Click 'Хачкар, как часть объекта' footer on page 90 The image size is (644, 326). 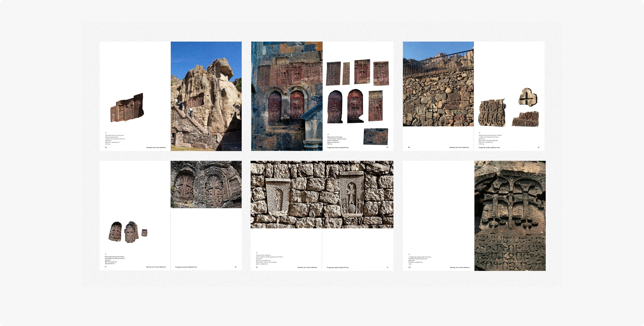(x=307, y=267)
